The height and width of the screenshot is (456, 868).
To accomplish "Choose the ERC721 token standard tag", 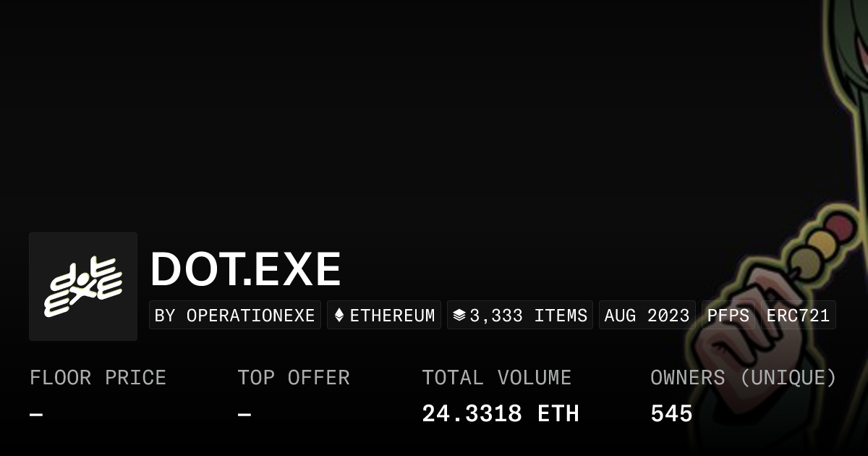I will click(798, 316).
